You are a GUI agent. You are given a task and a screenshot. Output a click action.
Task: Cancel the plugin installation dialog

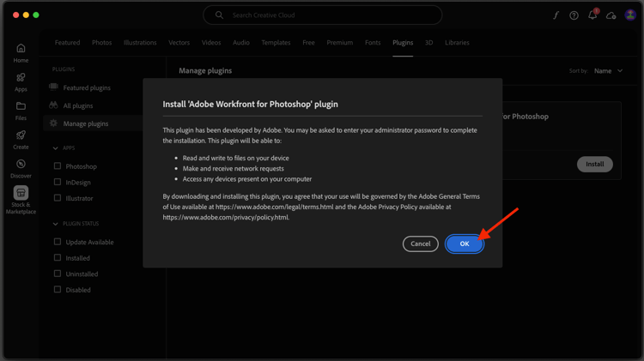click(x=420, y=244)
